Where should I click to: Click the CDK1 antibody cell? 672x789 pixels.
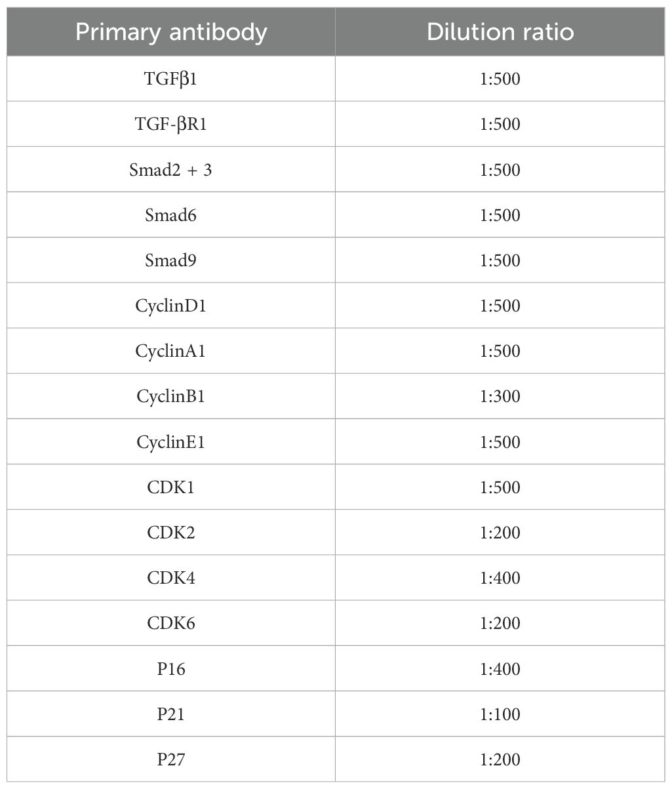pyautogui.click(x=171, y=487)
